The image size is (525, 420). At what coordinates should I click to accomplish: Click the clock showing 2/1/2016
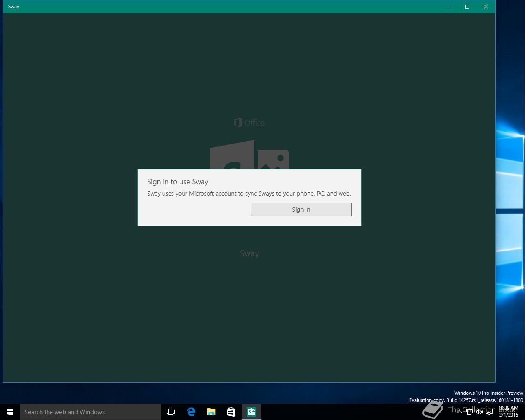click(509, 412)
